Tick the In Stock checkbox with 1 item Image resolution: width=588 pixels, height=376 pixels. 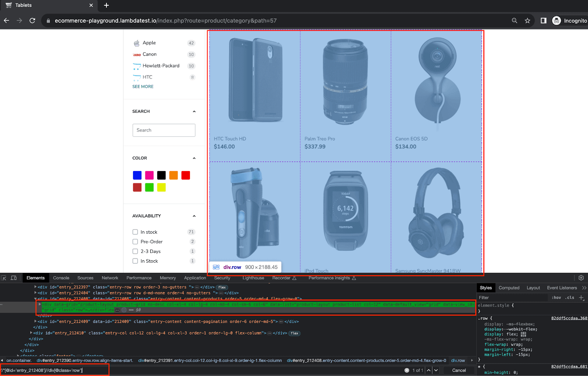pos(135,261)
